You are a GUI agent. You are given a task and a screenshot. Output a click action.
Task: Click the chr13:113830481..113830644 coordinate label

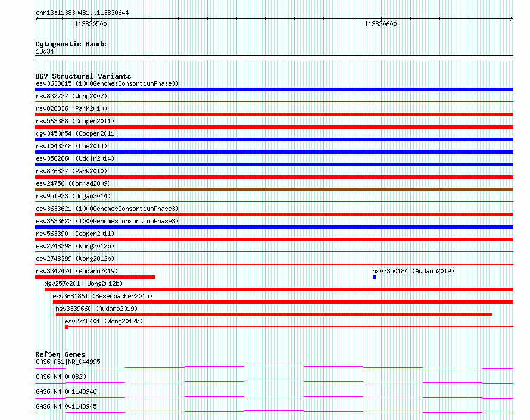[82, 13]
